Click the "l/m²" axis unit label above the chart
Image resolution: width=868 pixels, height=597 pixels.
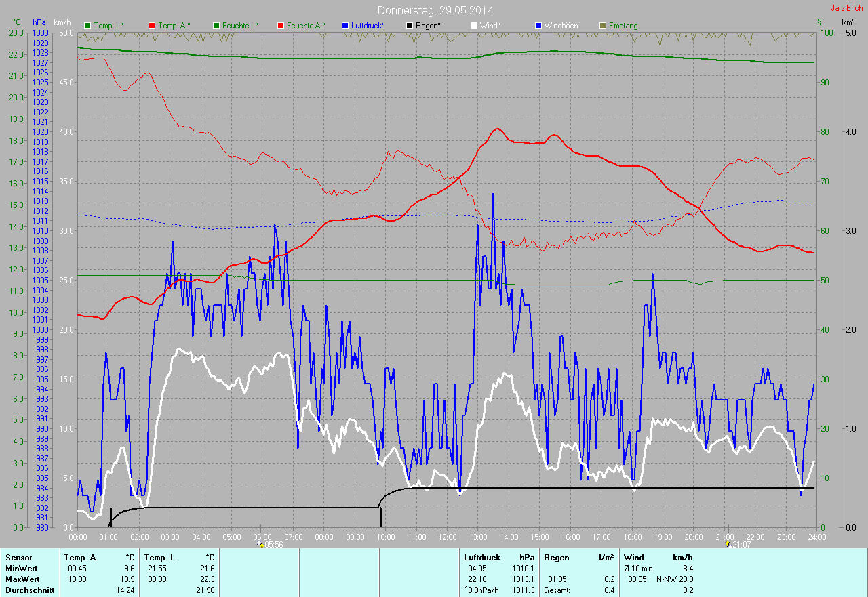click(848, 22)
